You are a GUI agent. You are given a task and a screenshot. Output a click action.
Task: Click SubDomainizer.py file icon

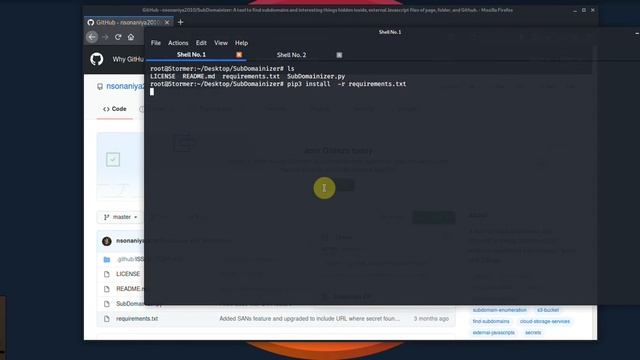[107, 304]
